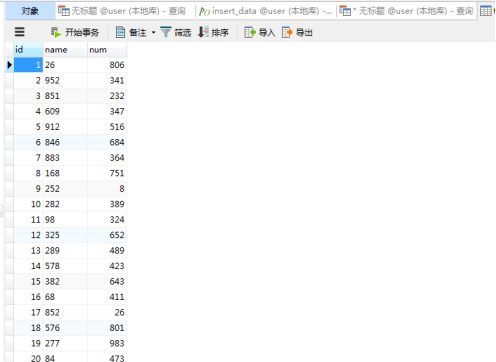Screen dimensions: 496x362
Task: Click the name column header
Action: (65, 50)
